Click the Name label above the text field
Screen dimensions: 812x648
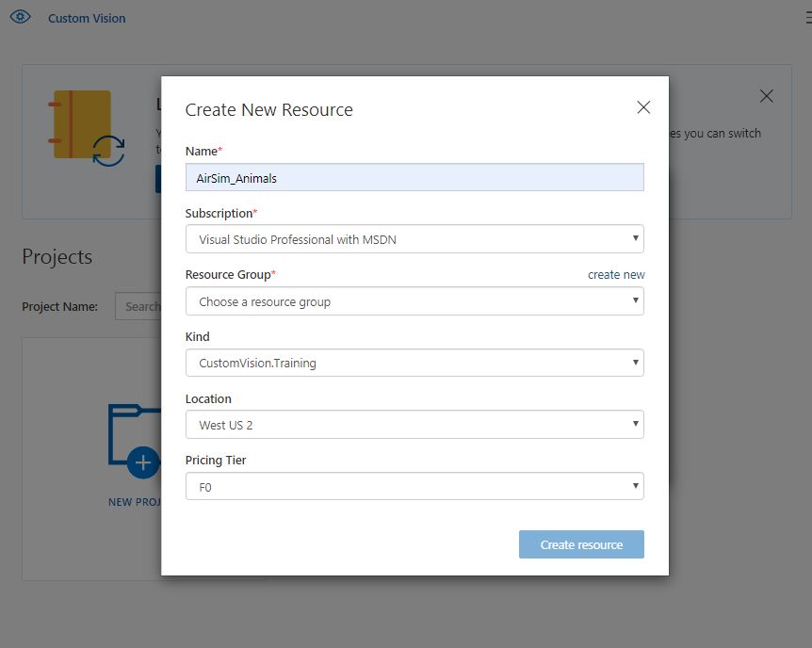pos(203,152)
